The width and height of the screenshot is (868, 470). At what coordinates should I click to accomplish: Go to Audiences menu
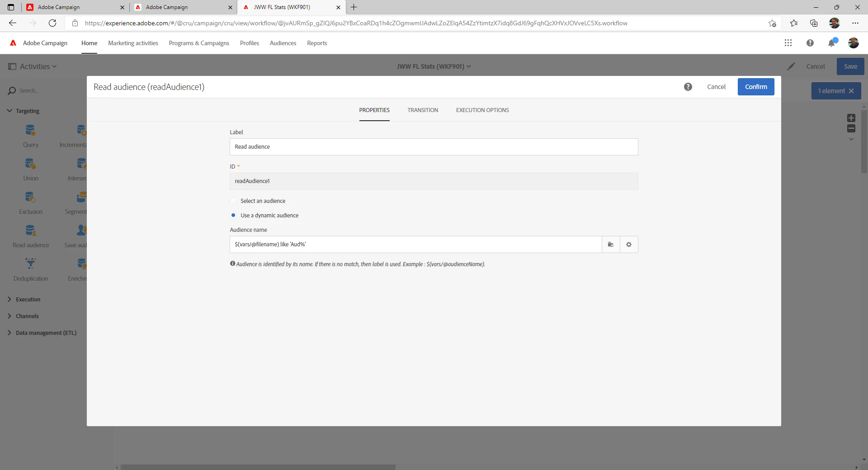click(x=283, y=43)
